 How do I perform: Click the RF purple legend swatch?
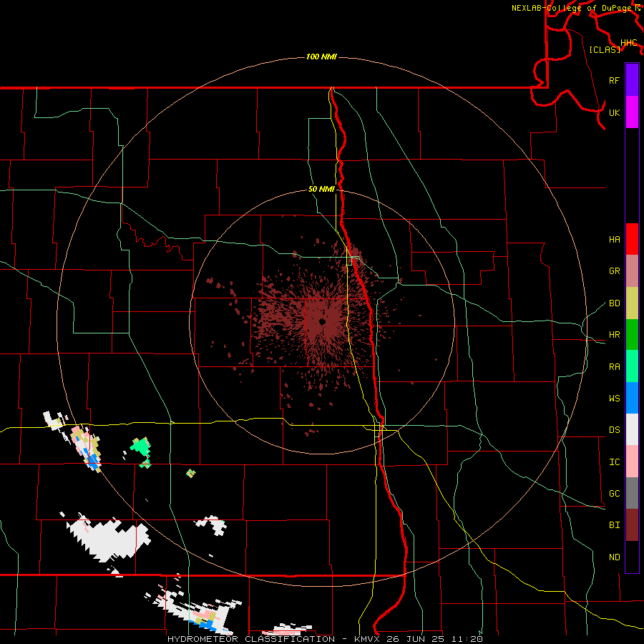[632, 80]
